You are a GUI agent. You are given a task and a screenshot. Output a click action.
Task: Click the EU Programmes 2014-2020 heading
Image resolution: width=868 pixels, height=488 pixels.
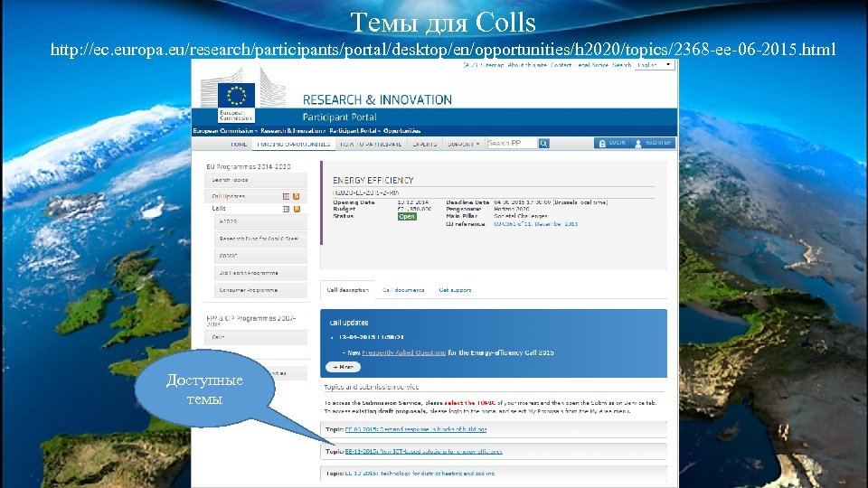click(x=249, y=166)
